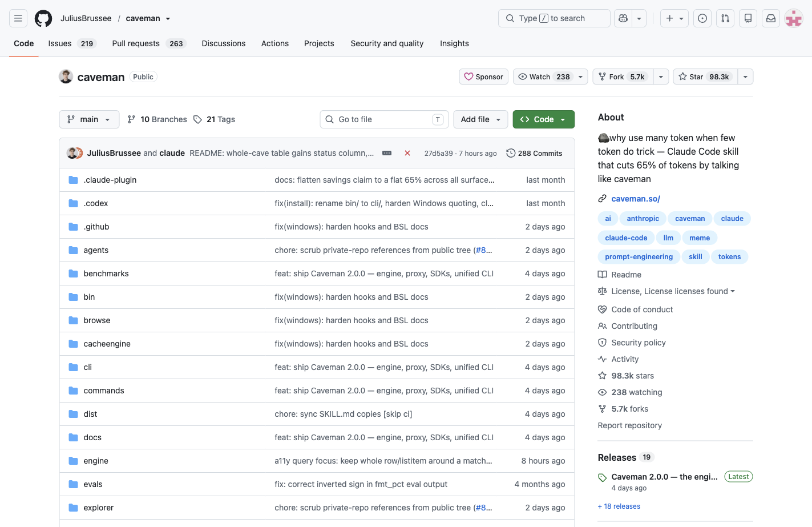Open the Projects tab
Screen dimensions: 812x527
[319, 43]
